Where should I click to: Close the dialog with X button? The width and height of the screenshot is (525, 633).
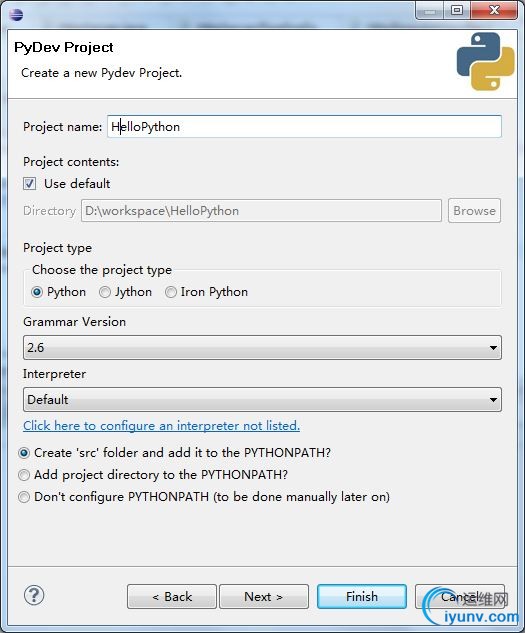[x=494, y=10]
